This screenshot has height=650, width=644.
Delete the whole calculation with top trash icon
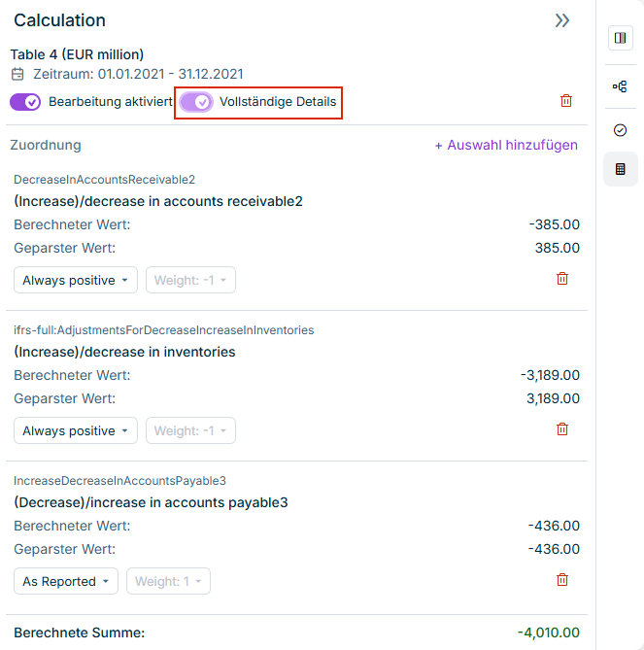click(566, 101)
